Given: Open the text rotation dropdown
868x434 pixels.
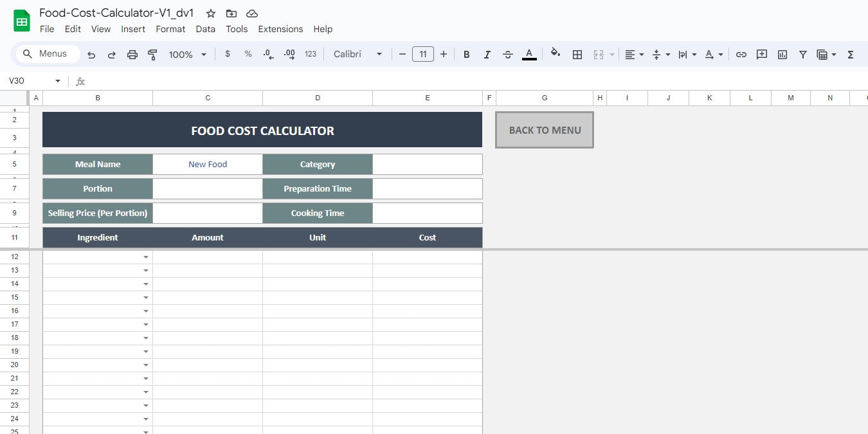Looking at the screenshot, I should (x=714, y=55).
